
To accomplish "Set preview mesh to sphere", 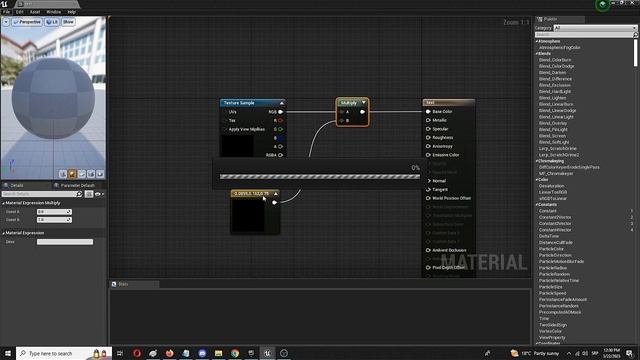I will tap(72, 174).
